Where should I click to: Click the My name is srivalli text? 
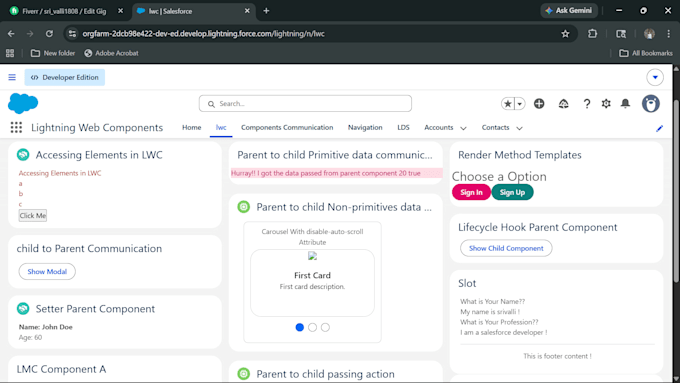click(490, 312)
